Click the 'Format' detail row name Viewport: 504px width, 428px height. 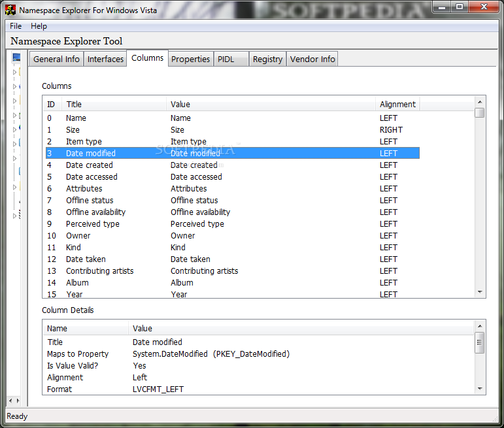tap(59, 389)
